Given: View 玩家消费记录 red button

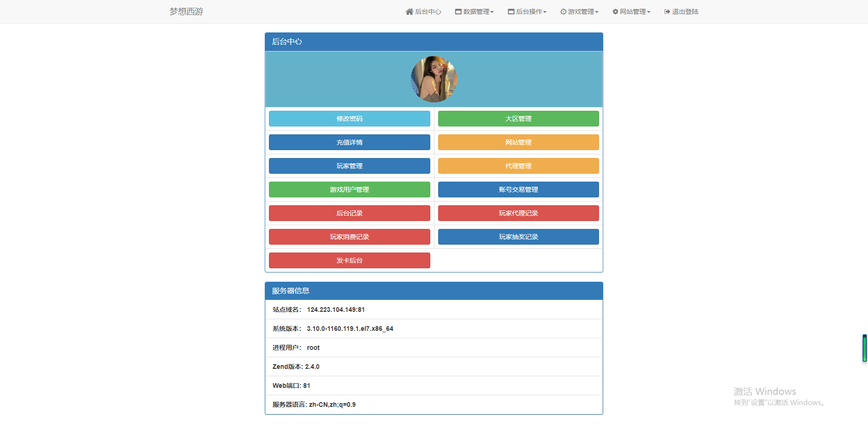Looking at the screenshot, I should click(349, 237).
